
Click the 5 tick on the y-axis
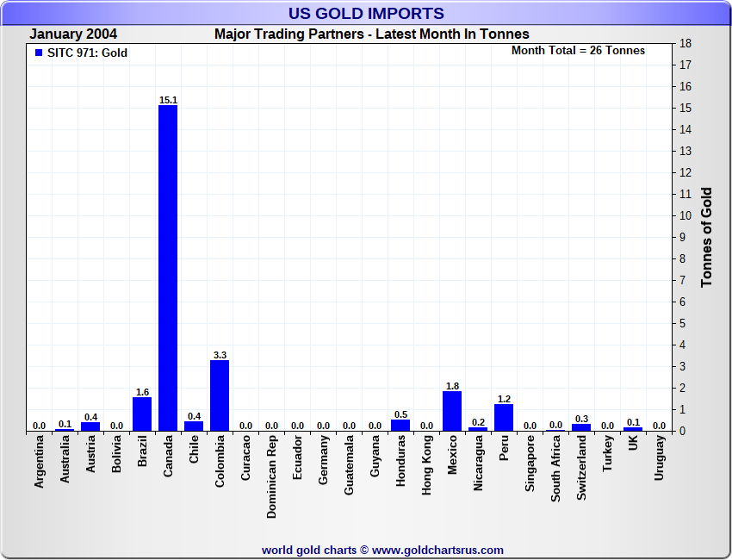point(683,323)
